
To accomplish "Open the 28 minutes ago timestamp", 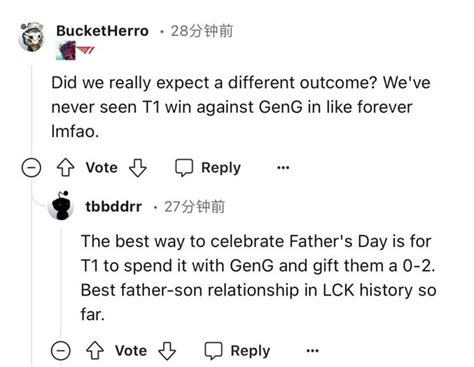I will coord(201,31).
